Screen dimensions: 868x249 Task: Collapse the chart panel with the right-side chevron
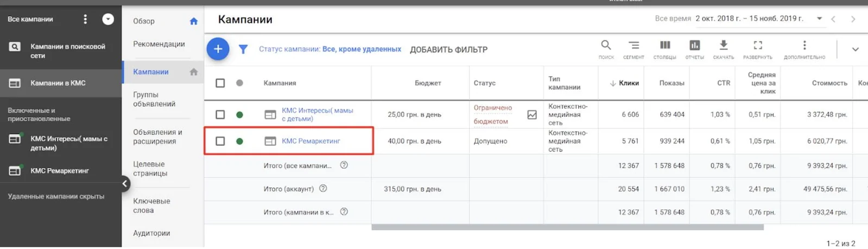[x=855, y=49]
